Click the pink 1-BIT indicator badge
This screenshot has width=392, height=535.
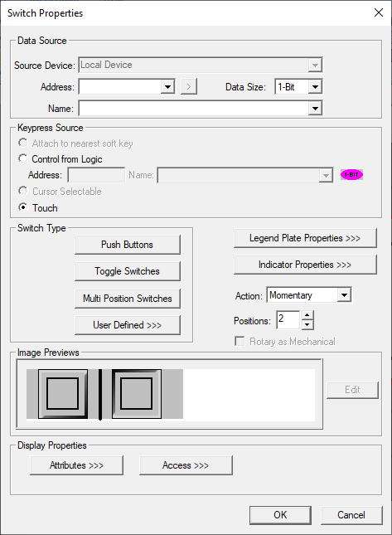coord(351,175)
